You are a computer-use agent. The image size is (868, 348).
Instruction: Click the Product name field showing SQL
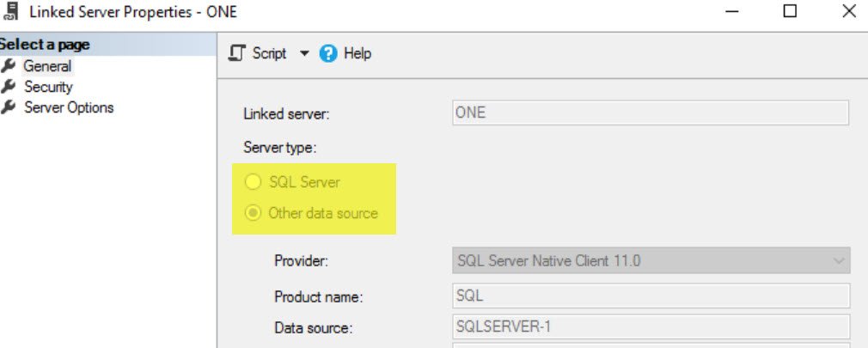[x=651, y=296]
